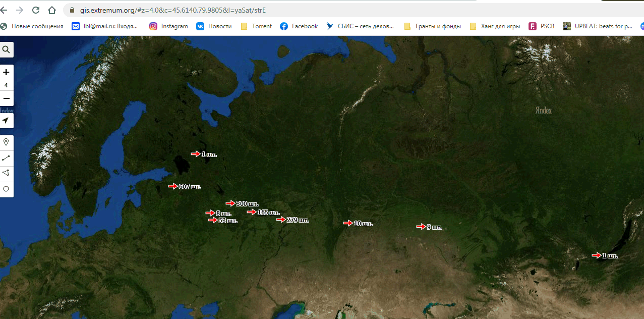Open the map search tool
Viewport: 644px width, 319px height.
[6, 49]
